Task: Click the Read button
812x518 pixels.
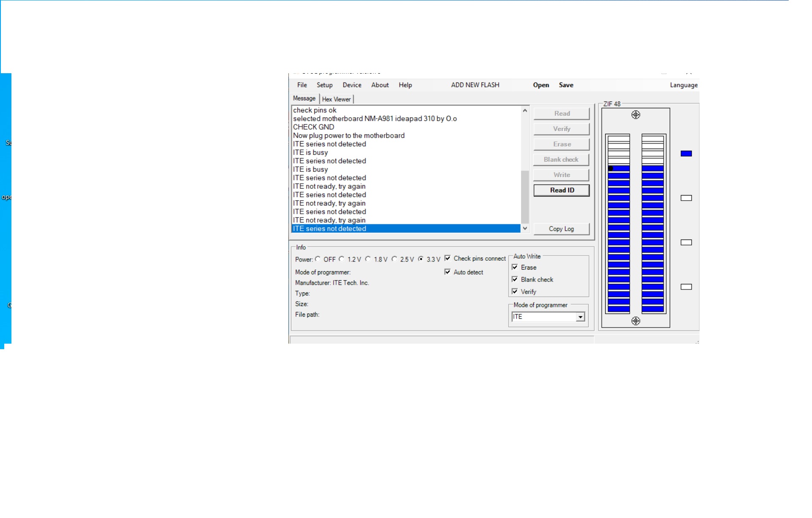Action: pos(562,113)
